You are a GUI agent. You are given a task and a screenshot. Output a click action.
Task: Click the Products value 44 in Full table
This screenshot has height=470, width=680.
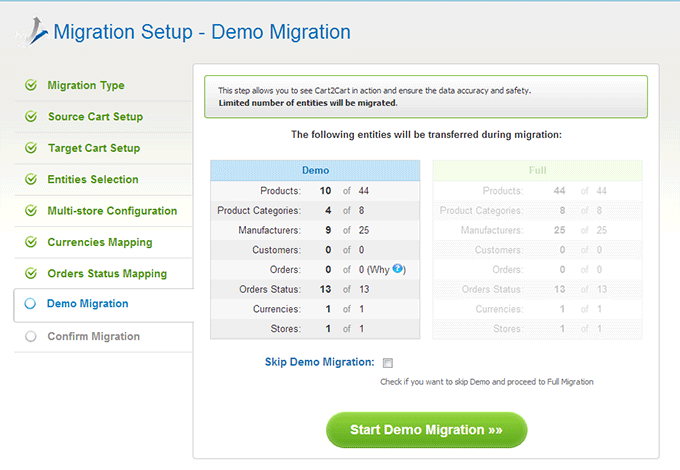pyautogui.click(x=559, y=191)
